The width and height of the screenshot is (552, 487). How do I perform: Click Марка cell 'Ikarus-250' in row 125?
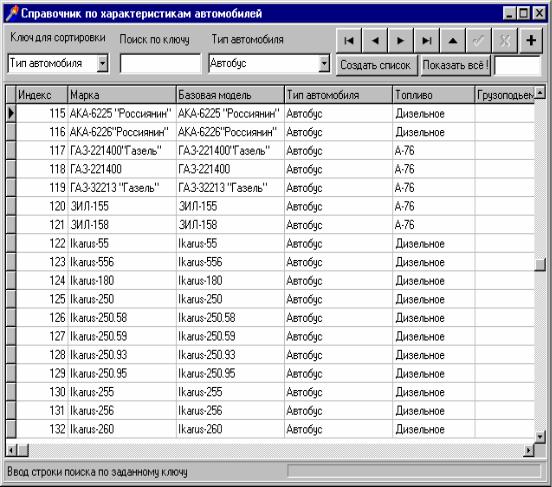[x=121, y=299]
